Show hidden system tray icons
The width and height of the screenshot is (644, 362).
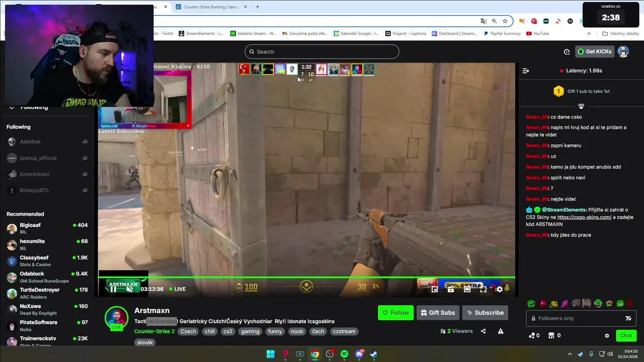click(570, 354)
